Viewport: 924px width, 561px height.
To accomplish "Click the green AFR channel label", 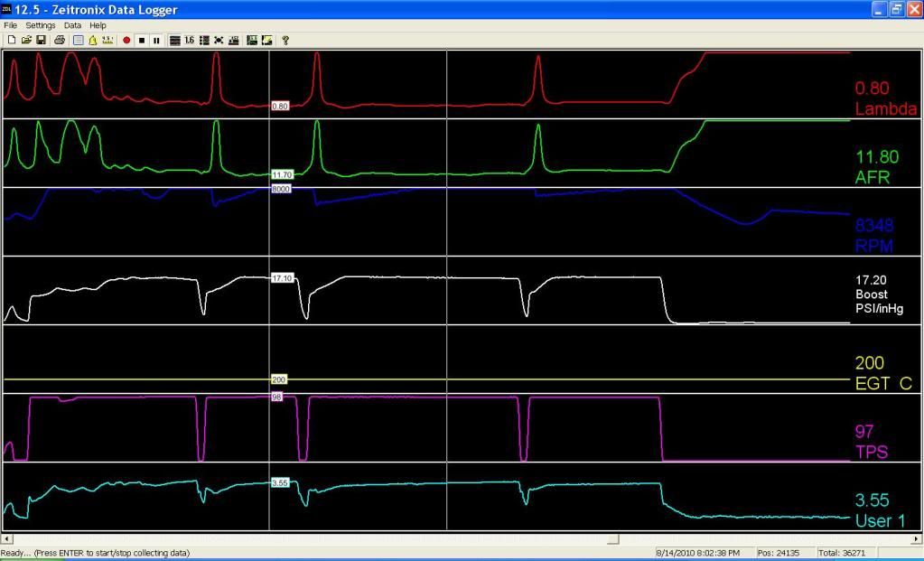I will (873, 178).
